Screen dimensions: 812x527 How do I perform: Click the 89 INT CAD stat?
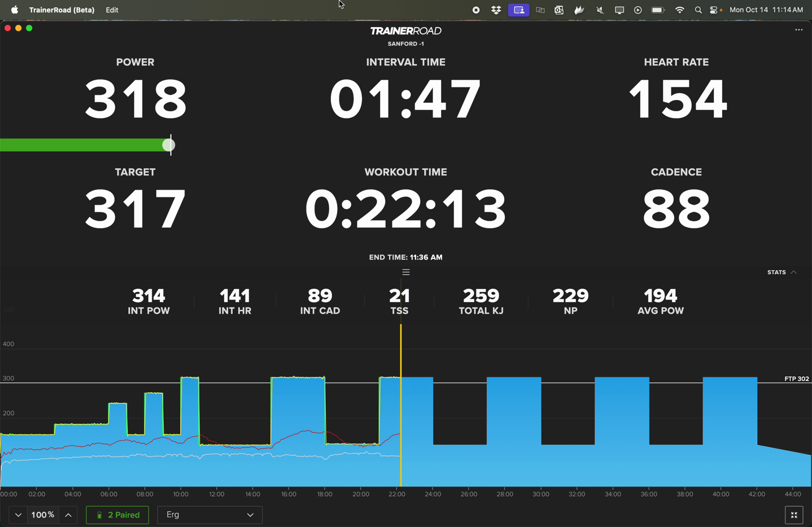pyautogui.click(x=320, y=301)
